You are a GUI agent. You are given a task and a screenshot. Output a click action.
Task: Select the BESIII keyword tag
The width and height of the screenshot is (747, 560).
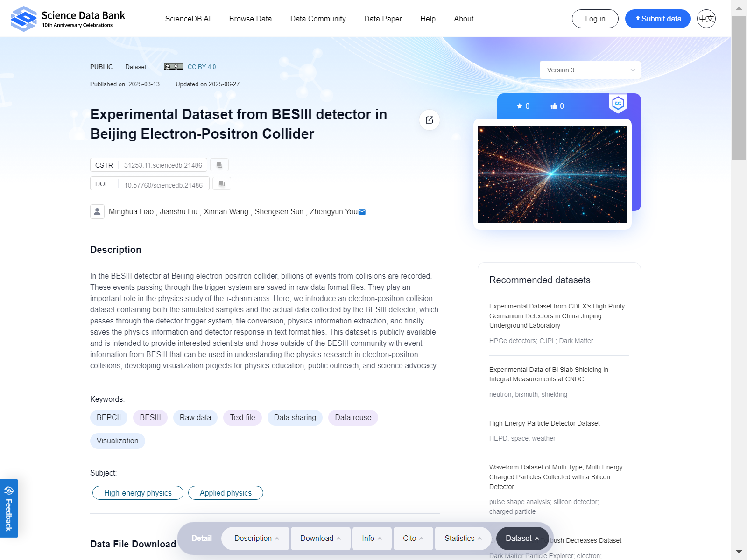150,418
